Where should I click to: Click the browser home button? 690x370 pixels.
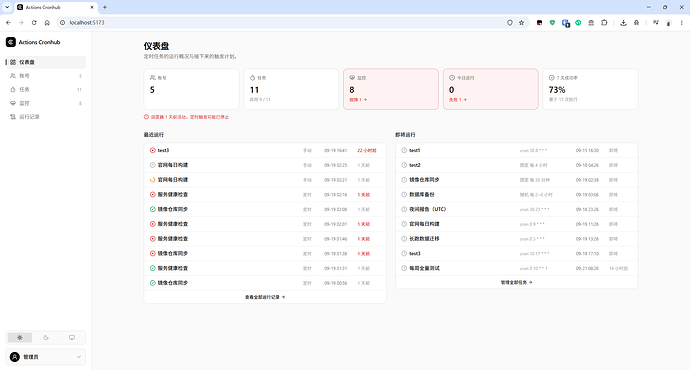[47, 22]
